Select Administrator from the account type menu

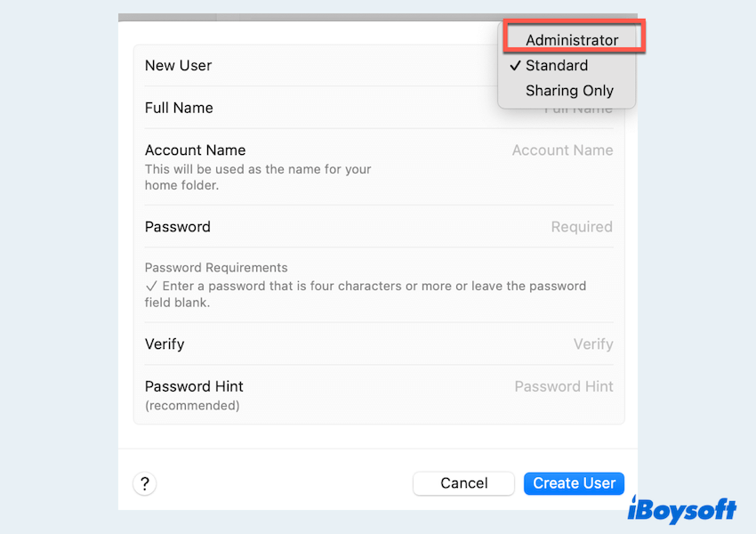tap(571, 40)
